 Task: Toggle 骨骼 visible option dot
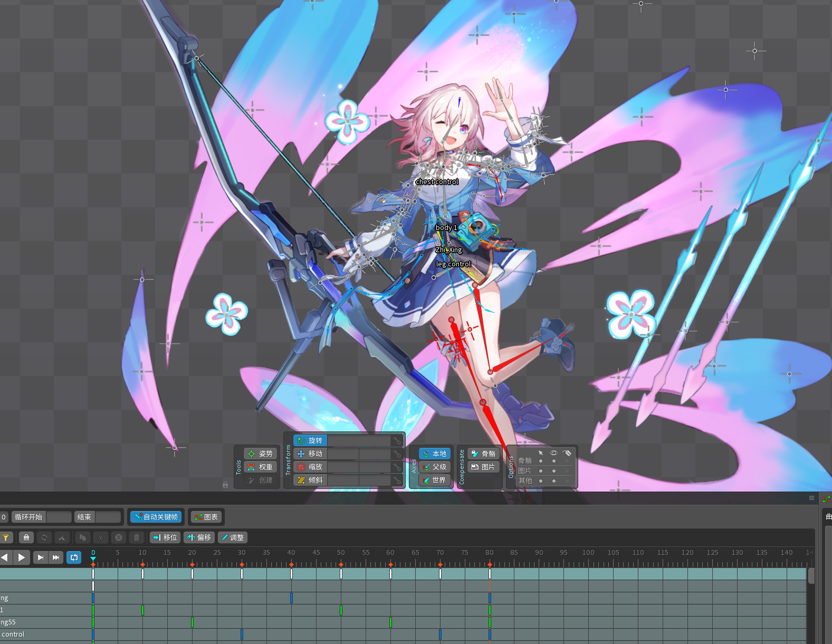click(554, 461)
